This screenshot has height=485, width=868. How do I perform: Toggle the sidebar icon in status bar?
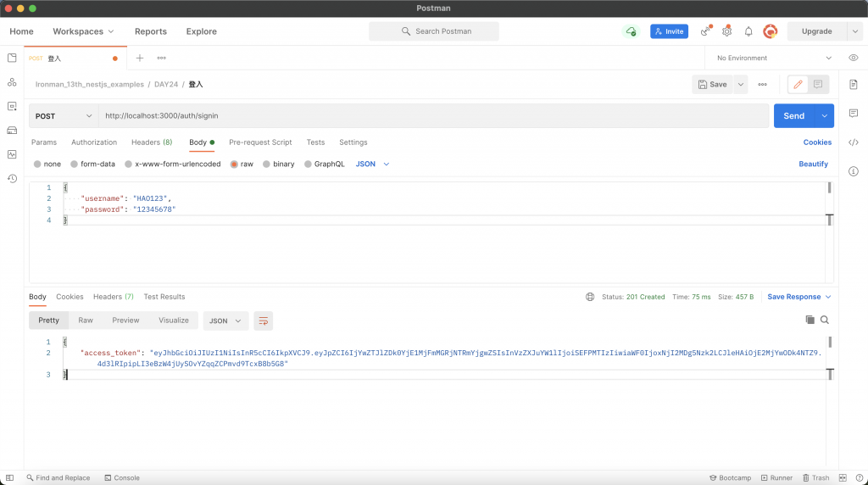click(9, 478)
